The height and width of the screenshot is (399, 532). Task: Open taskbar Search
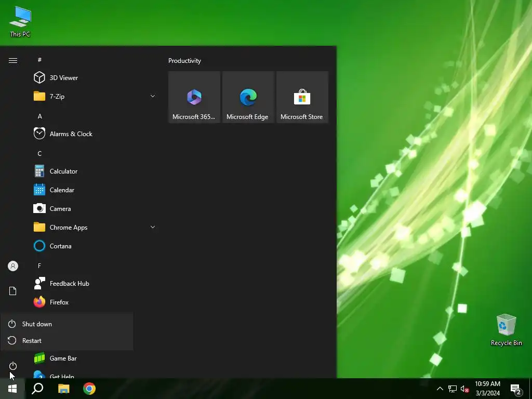pos(37,389)
